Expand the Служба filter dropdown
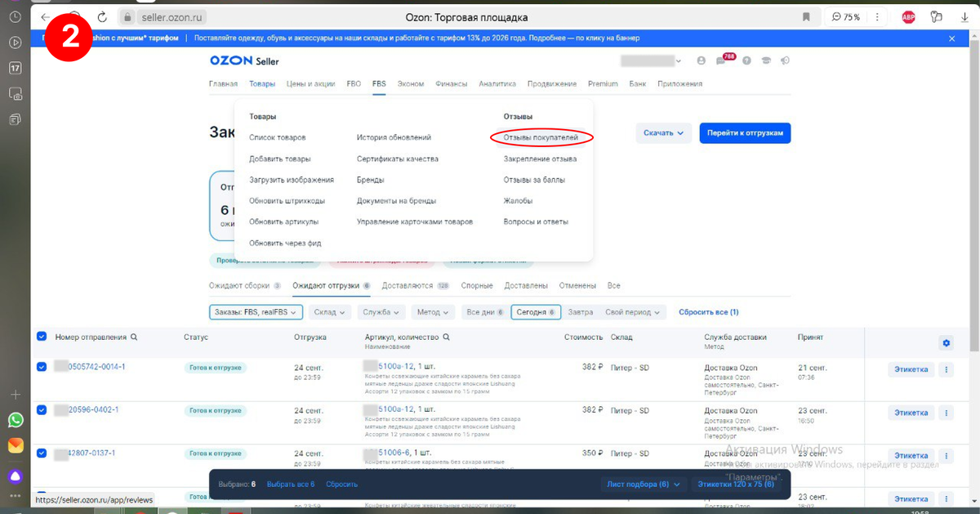Screen dimensions: 980x514 [x=382, y=312]
